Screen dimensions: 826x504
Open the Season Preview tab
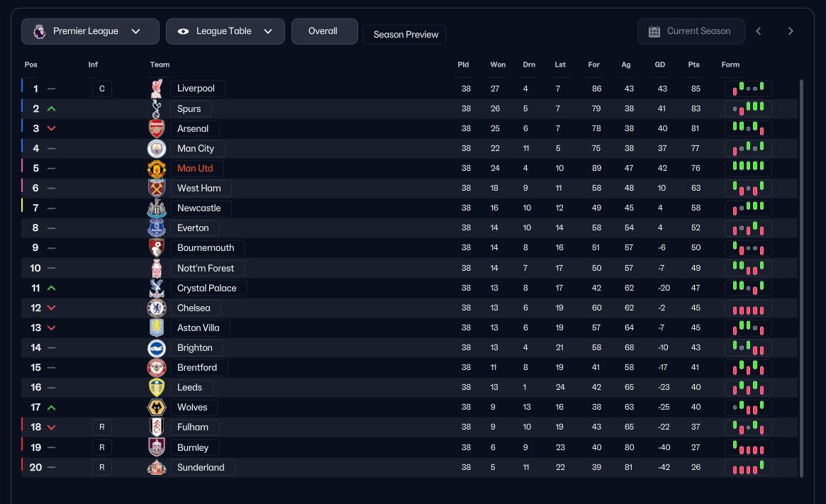pyautogui.click(x=404, y=35)
